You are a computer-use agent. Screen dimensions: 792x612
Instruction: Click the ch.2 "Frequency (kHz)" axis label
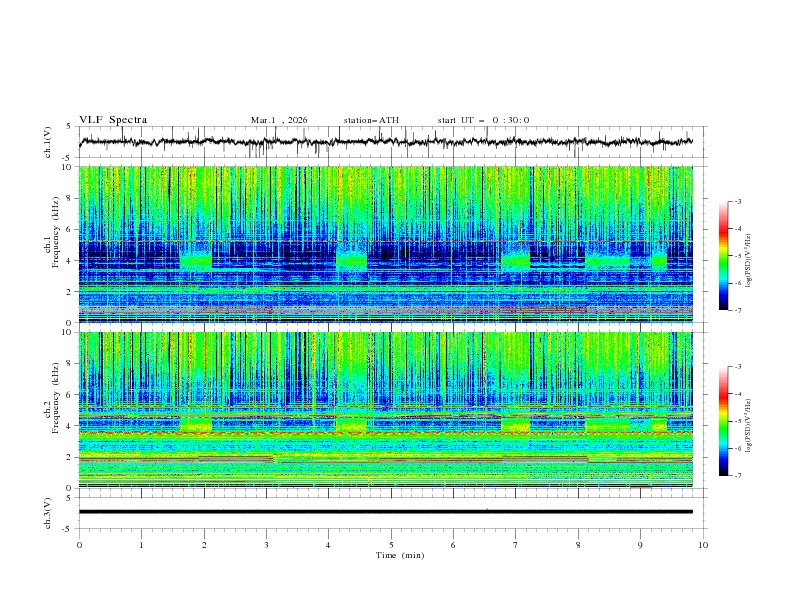56,398
